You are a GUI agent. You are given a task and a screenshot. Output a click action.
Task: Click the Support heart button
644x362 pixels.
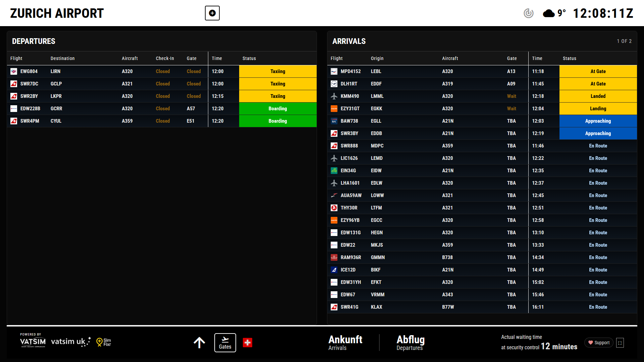tap(599, 343)
